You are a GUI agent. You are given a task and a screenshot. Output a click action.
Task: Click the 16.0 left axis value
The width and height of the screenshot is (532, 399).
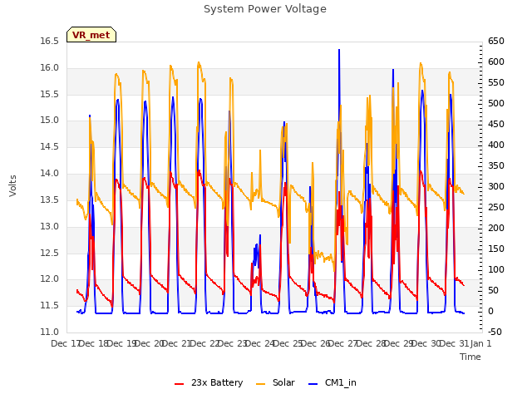[x=50, y=67]
